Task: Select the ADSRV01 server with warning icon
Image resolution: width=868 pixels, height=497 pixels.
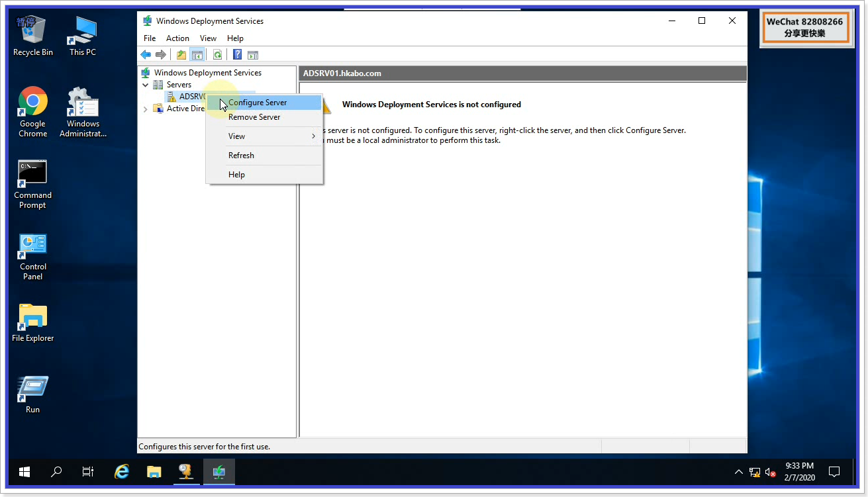Action: (193, 97)
